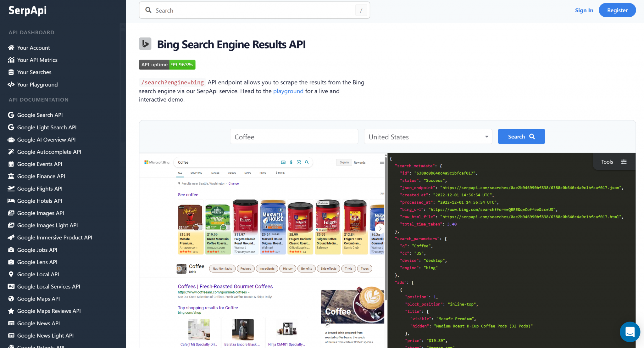Open Google Maps API via its globe icon

coord(11,299)
